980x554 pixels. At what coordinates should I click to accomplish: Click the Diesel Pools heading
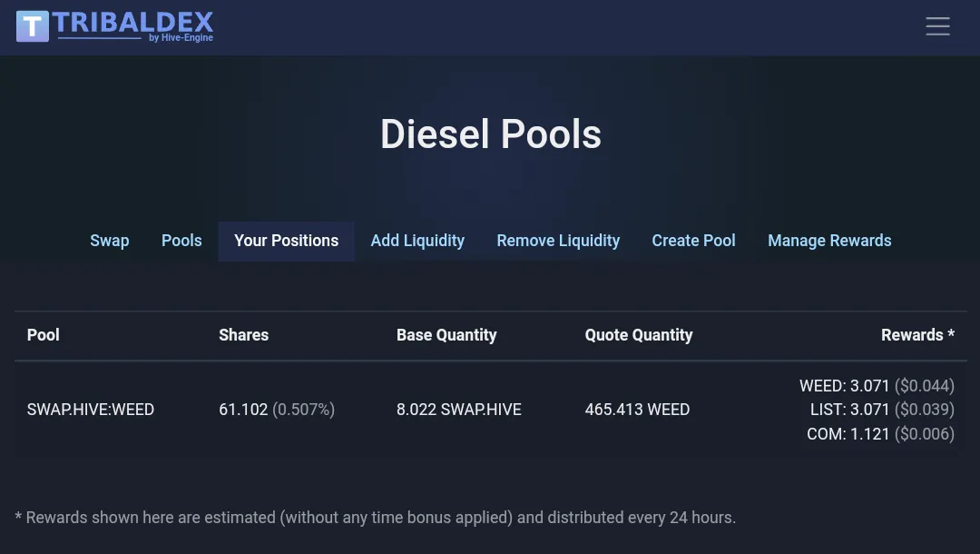tap(491, 134)
